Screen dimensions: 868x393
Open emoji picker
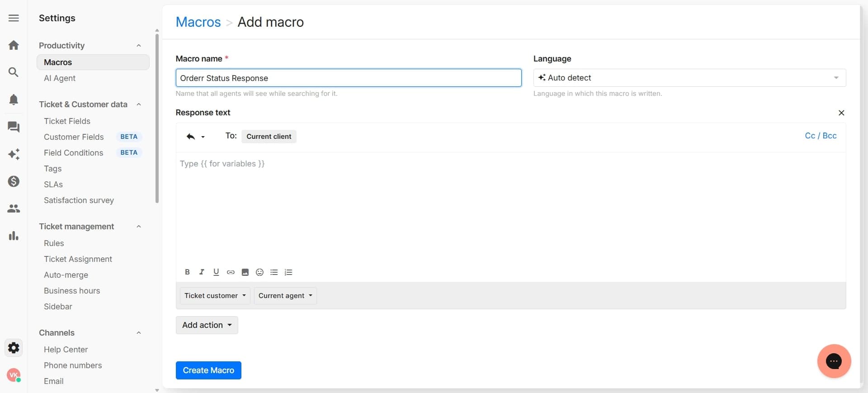tap(259, 272)
